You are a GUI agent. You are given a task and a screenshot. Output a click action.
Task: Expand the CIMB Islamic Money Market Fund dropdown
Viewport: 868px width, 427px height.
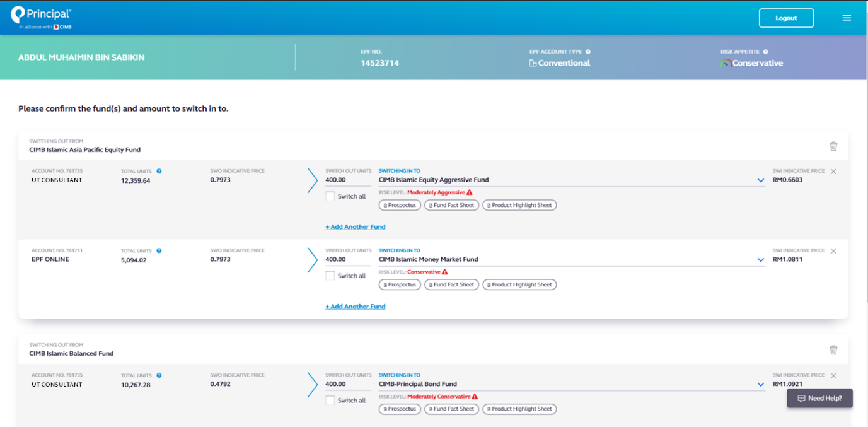[x=761, y=260]
